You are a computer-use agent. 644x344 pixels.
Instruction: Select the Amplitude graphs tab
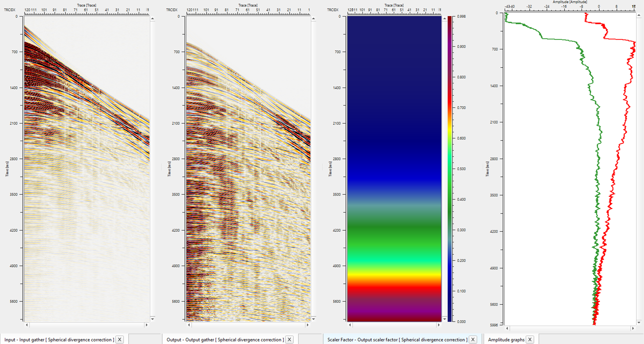[x=506, y=340]
